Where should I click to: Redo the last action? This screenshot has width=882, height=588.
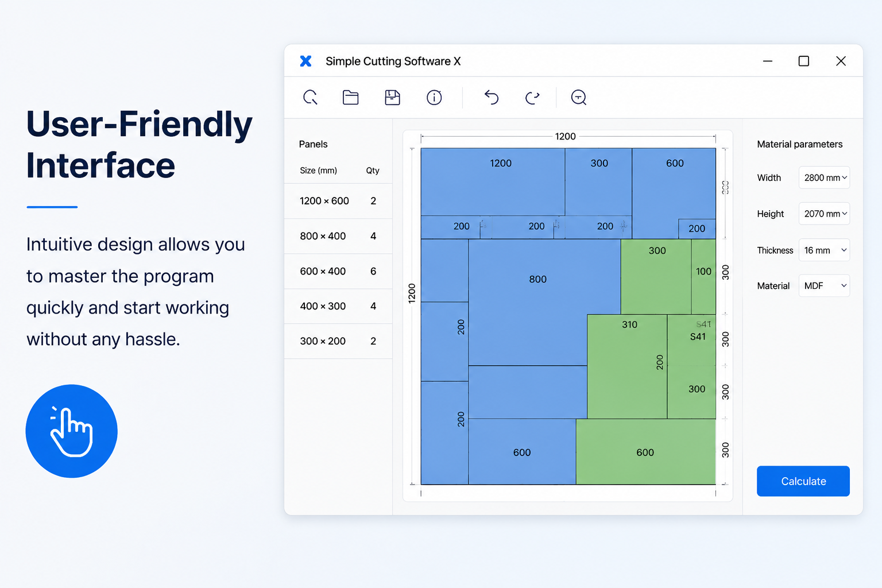point(532,98)
